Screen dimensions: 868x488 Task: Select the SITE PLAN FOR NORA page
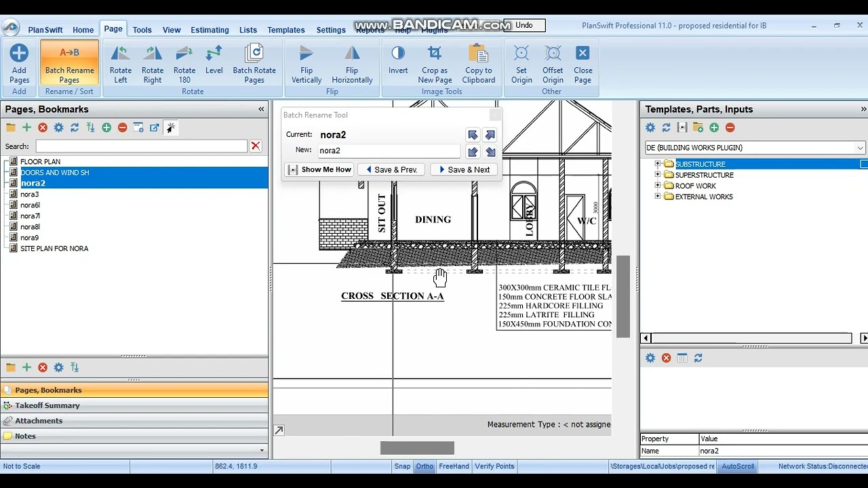coord(54,249)
